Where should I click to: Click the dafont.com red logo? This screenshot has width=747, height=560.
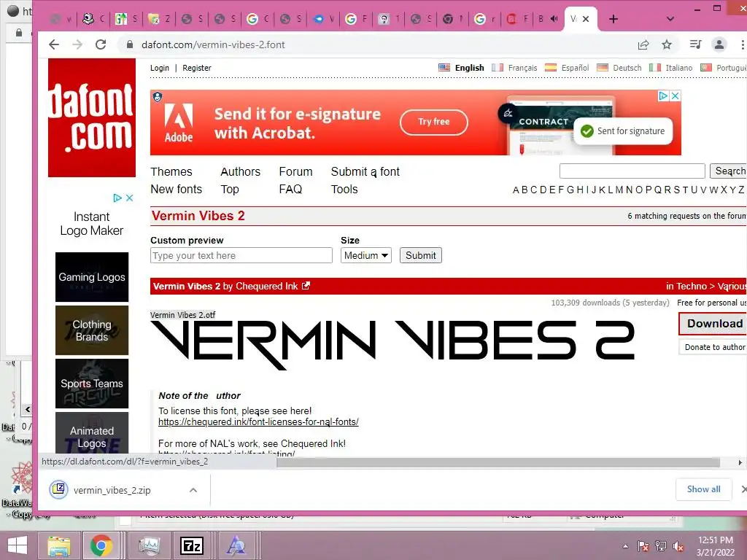(91, 117)
